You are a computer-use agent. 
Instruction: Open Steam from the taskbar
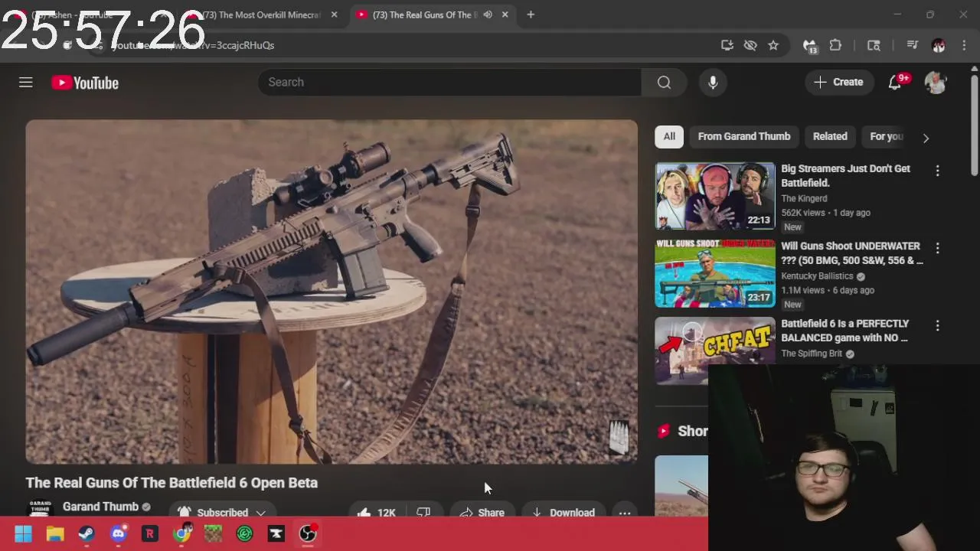87,533
